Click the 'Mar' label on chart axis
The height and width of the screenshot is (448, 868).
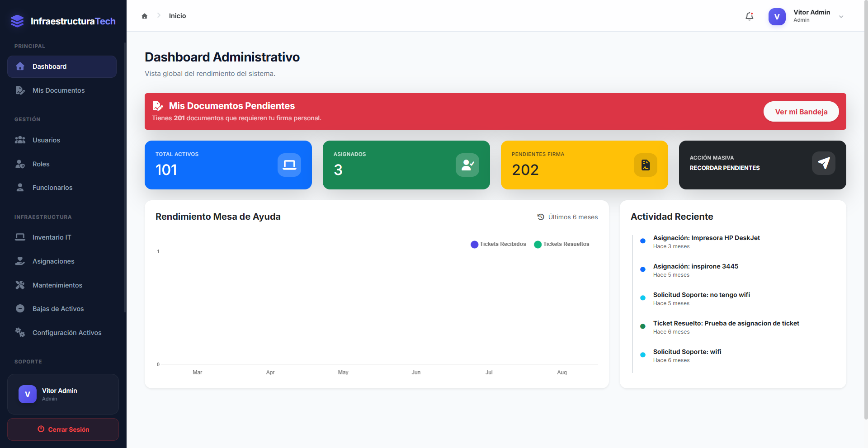[198, 373]
